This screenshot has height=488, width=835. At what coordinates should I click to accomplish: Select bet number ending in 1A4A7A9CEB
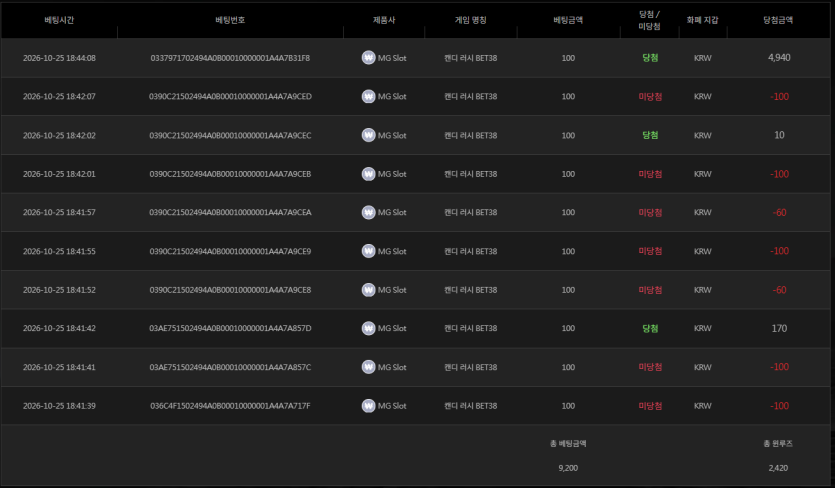(x=230, y=174)
